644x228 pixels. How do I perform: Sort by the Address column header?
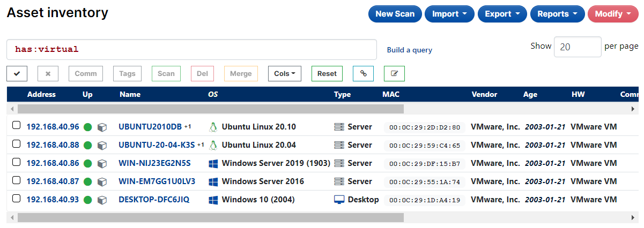click(41, 94)
